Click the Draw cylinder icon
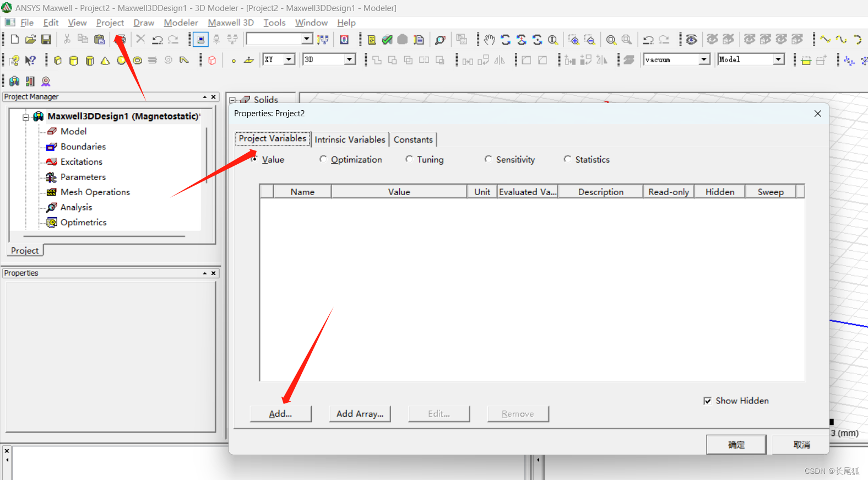 (73, 60)
